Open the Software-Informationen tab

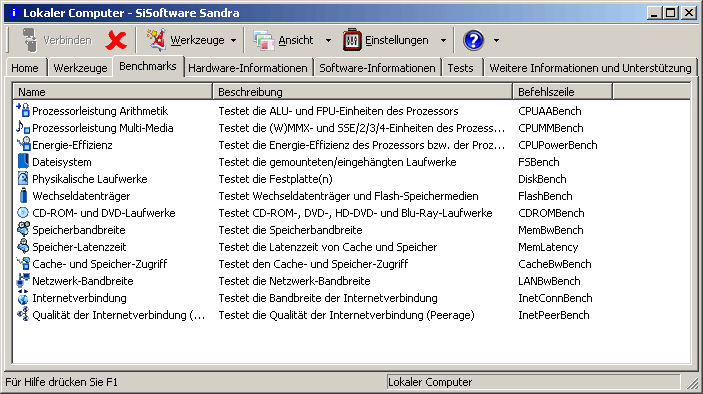(x=377, y=68)
